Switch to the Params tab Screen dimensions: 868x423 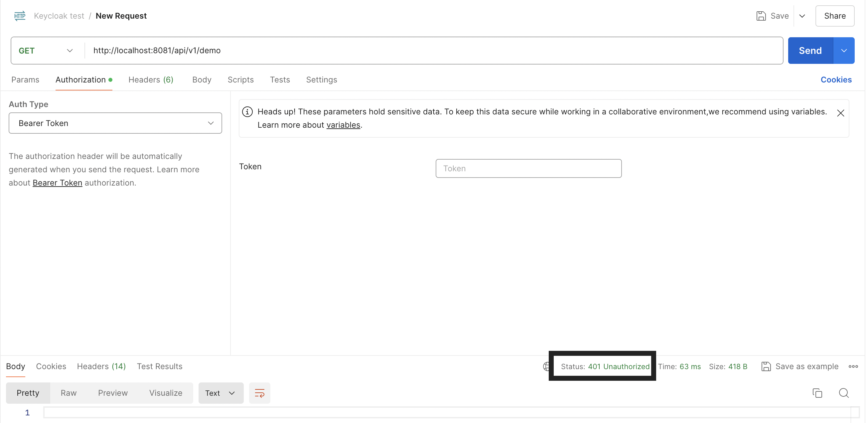coord(25,80)
